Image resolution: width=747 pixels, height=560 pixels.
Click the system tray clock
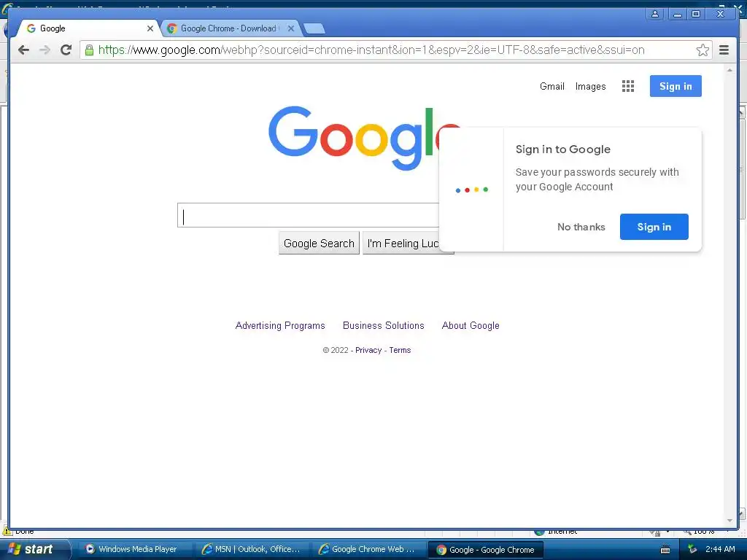coord(720,549)
